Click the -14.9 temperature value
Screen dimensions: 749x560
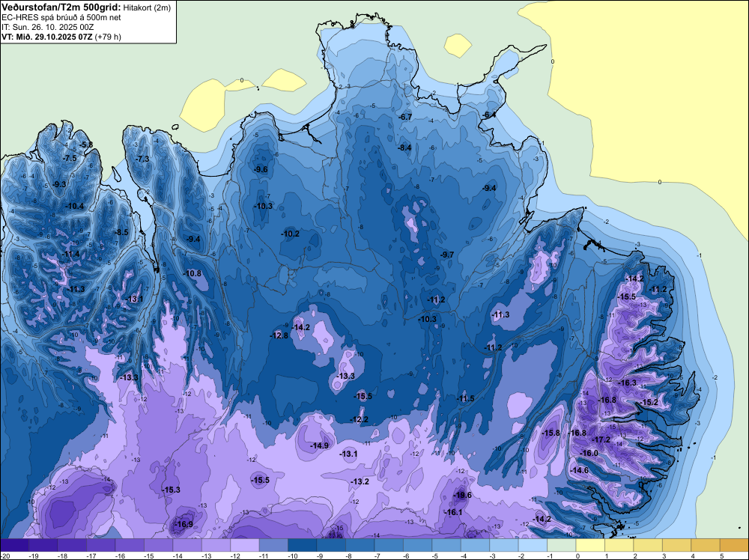click(x=320, y=445)
